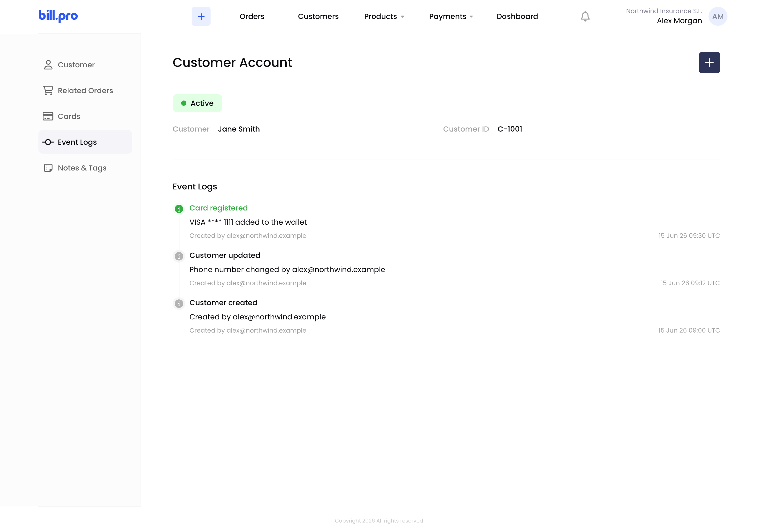Click the dark plus button on Customer Account
Screen dimensions: 758x532
(709, 63)
